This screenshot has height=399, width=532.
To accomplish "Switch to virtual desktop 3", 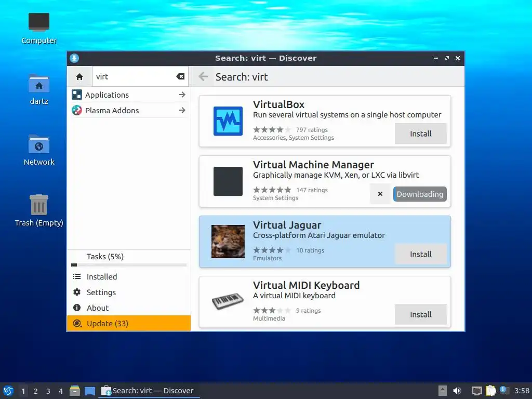I will (48, 391).
